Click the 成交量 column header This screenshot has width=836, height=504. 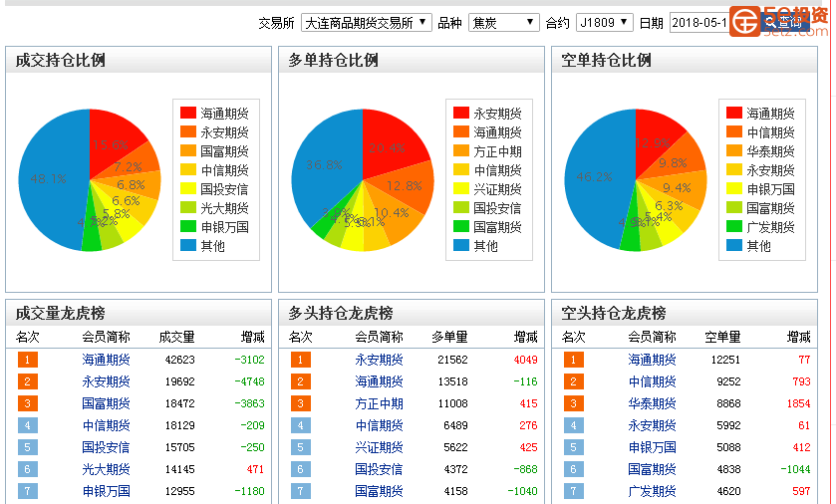pyautogui.click(x=176, y=337)
